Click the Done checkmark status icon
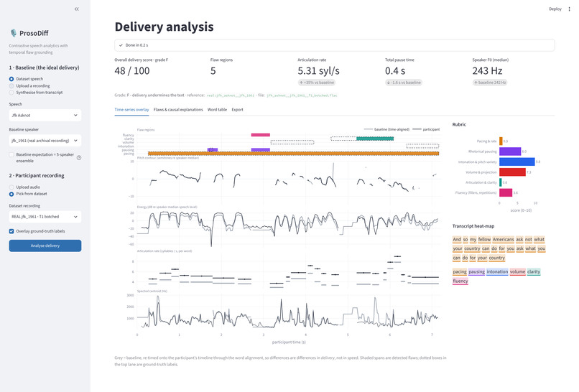This screenshot has width=579, height=392. tap(121, 45)
